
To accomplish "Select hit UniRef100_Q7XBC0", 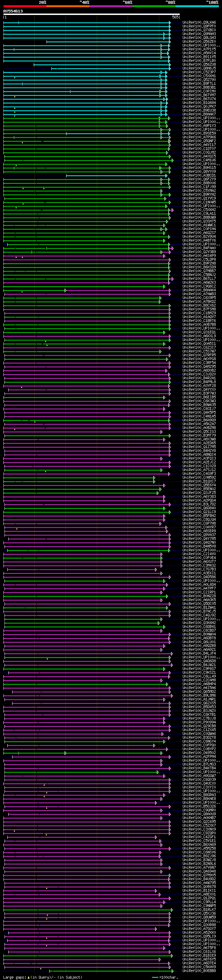I will [199, 30].
